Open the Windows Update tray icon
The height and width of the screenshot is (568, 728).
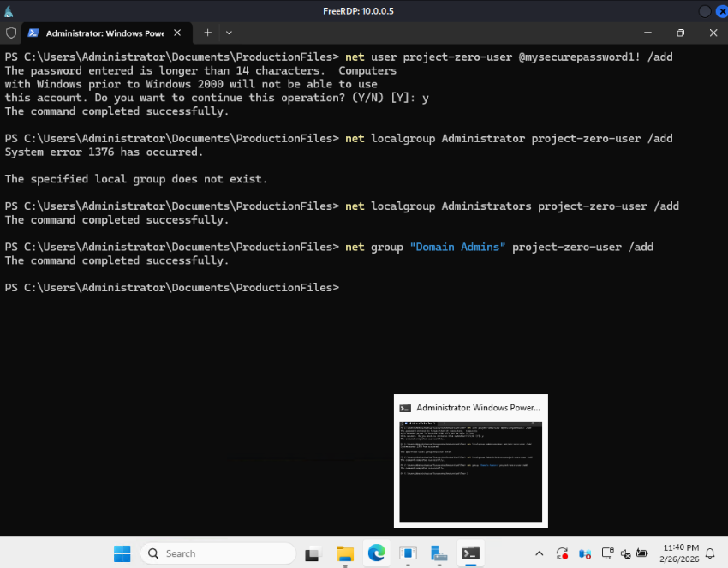[562, 553]
